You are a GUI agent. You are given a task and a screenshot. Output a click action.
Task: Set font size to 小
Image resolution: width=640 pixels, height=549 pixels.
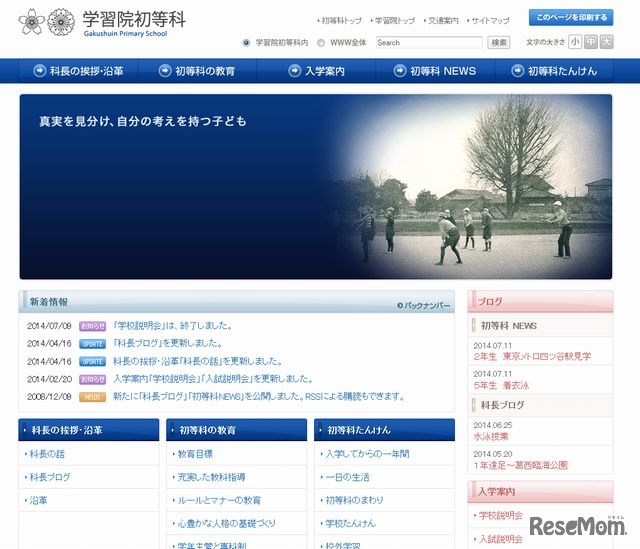[575, 42]
